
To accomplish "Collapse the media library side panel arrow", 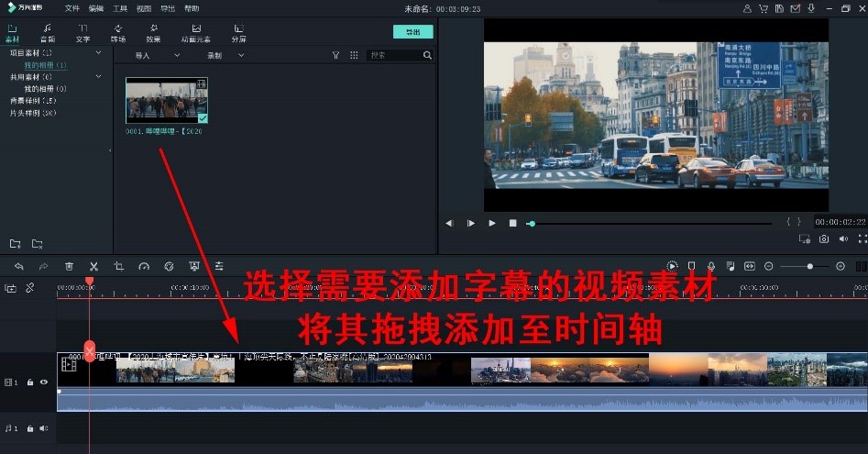I will pos(110,150).
